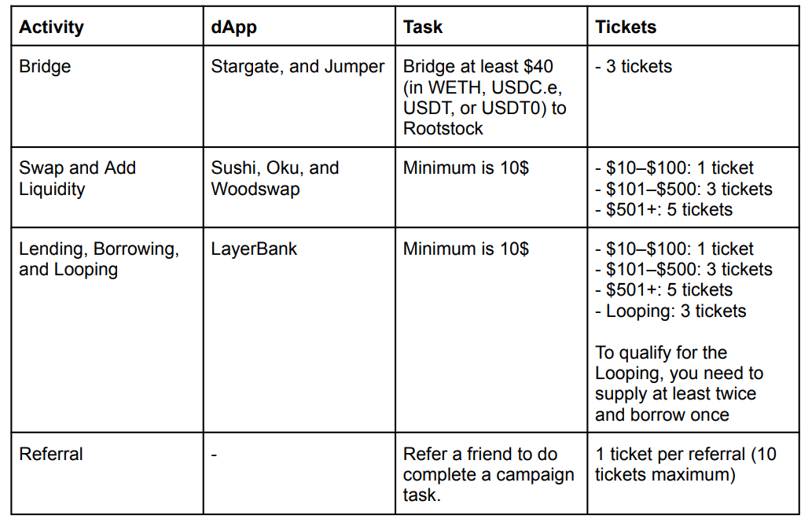Click Minimum is 10$ in the Swap row
Viewport: 812px width, 523px height.
click(466, 168)
